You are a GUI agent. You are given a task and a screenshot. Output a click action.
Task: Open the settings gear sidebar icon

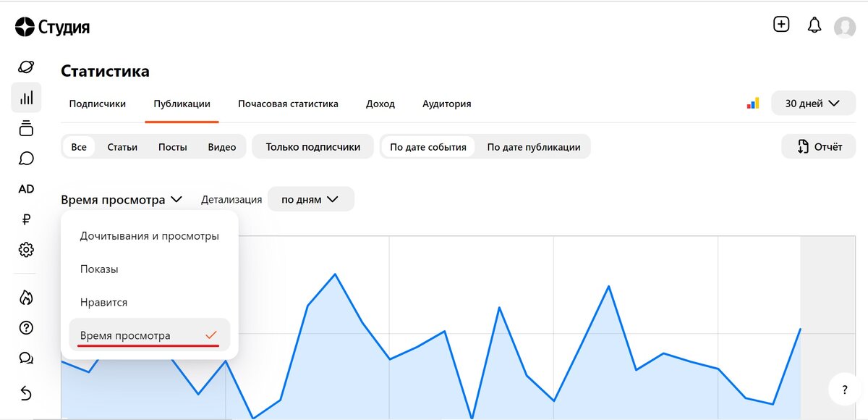(26, 250)
